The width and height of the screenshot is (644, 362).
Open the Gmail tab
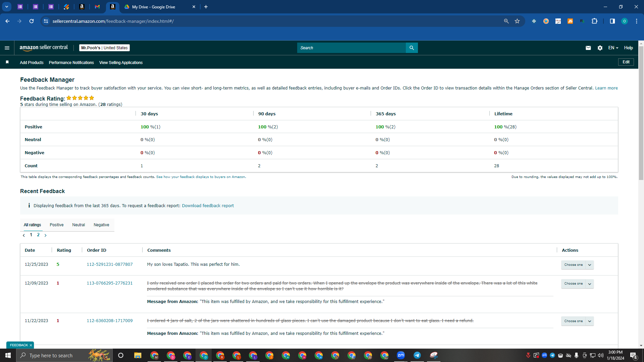[x=97, y=7]
